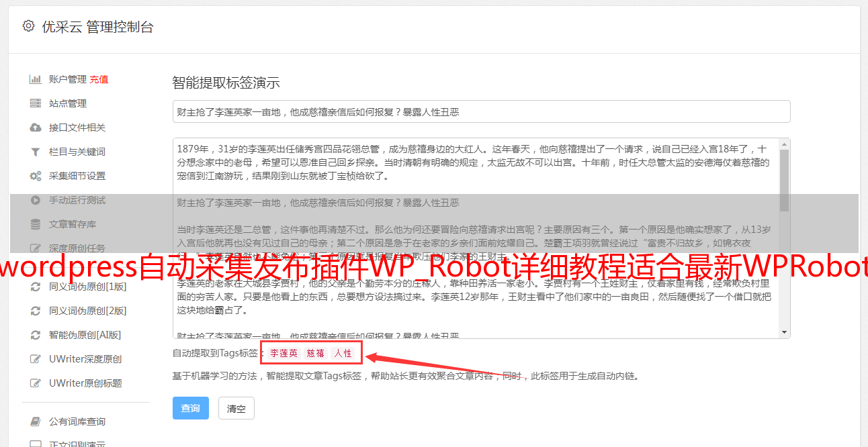This screenshot has height=447, width=868.
Task: Click the scroll up arrow of textarea
Action: coord(784,144)
